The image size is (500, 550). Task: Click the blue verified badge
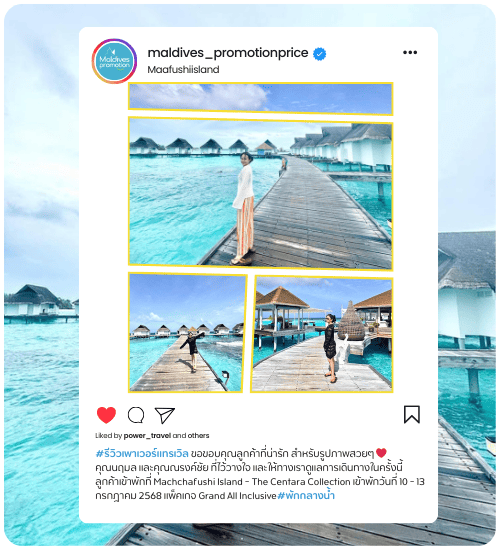pyautogui.click(x=319, y=54)
